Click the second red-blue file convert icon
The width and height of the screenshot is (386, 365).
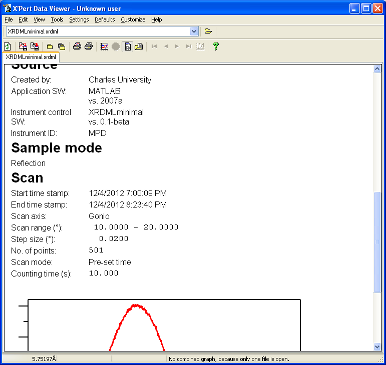point(35,46)
